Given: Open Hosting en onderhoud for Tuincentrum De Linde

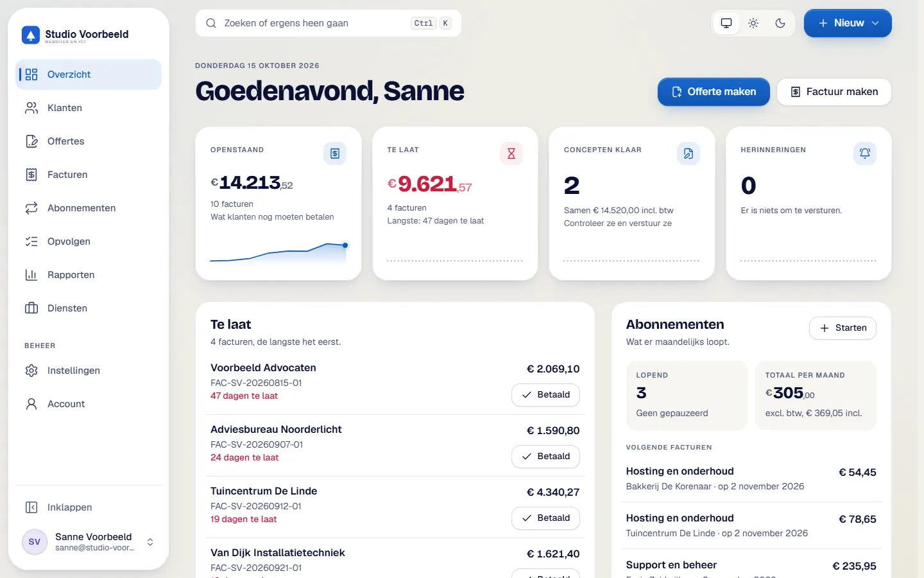Looking at the screenshot, I should [751, 525].
